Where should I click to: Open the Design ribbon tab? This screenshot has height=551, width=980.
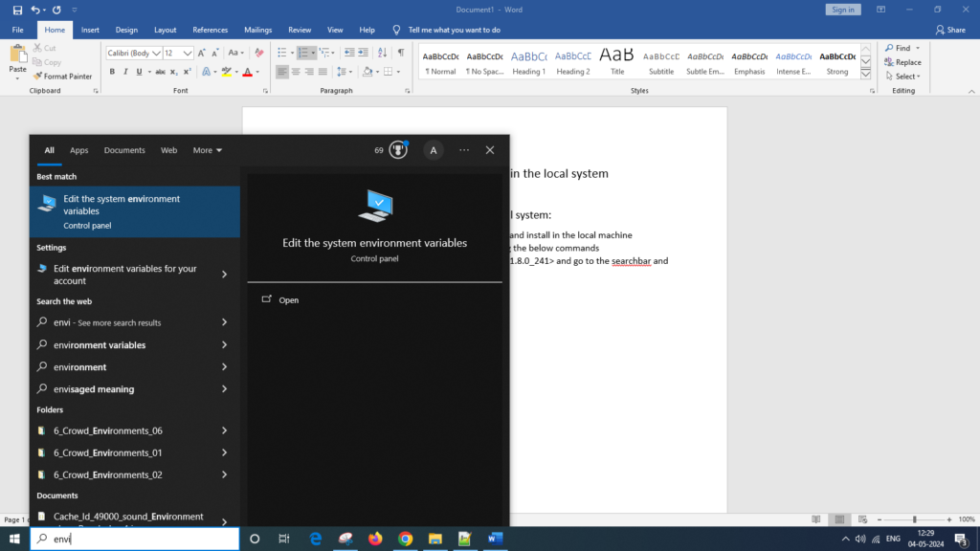coord(126,30)
